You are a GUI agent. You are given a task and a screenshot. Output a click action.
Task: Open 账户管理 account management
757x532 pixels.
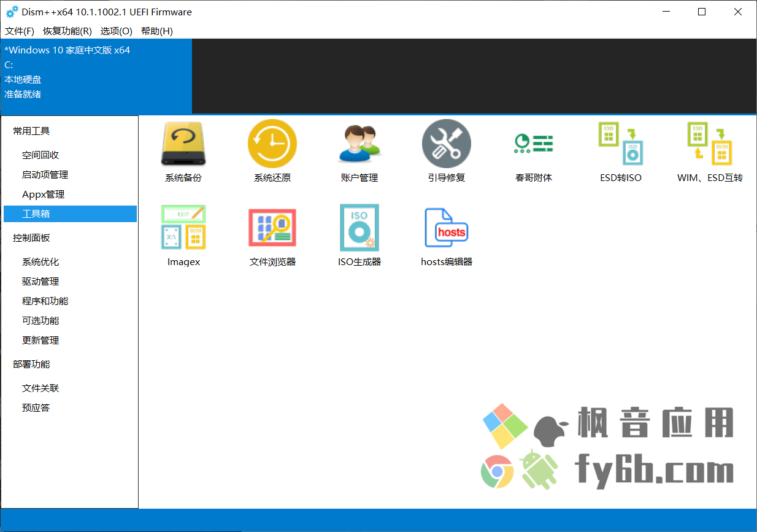click(359, 152)
